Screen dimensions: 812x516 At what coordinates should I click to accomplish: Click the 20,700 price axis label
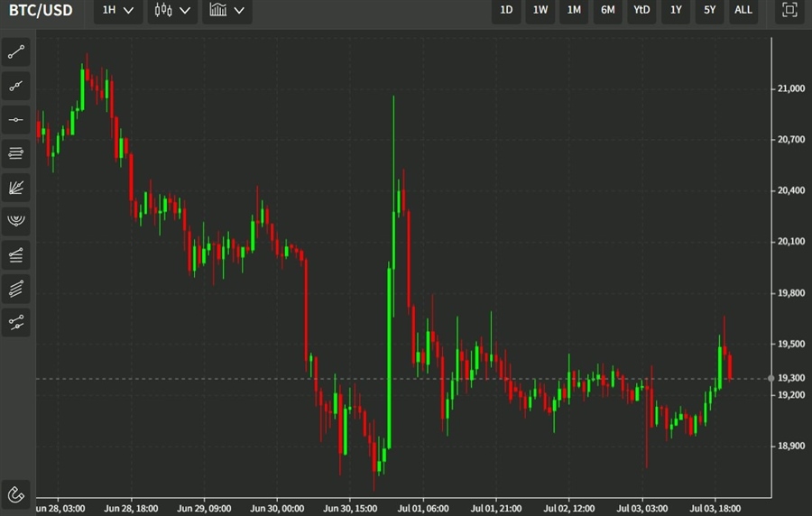pos(791,140)
